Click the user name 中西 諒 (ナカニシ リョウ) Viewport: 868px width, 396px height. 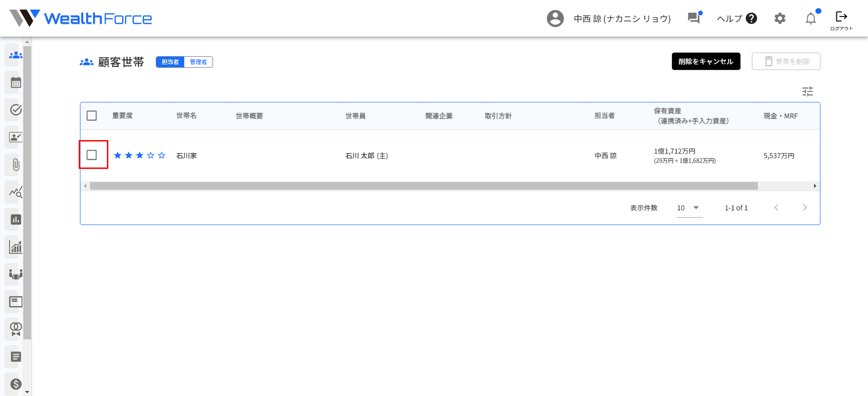point(622,19)
